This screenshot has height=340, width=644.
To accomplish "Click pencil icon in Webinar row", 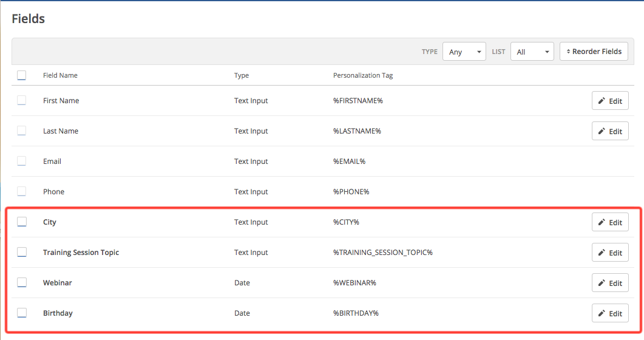I will [x=602, y=284].
